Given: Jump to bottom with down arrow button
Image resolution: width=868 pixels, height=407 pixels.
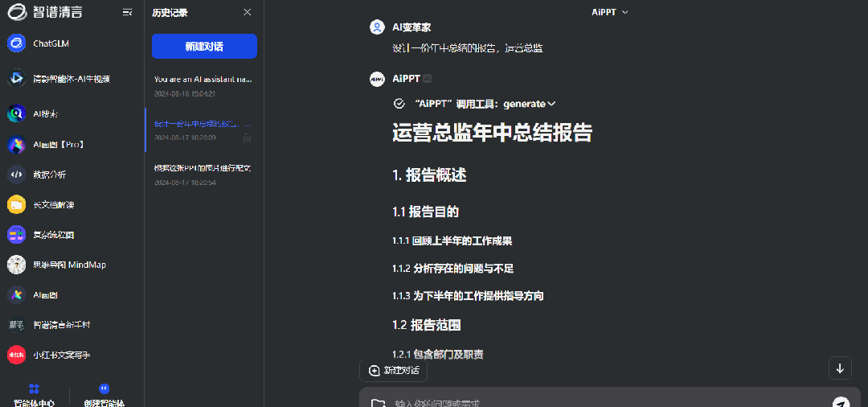Looking at the screenshot, I should [x=840, y=368].
